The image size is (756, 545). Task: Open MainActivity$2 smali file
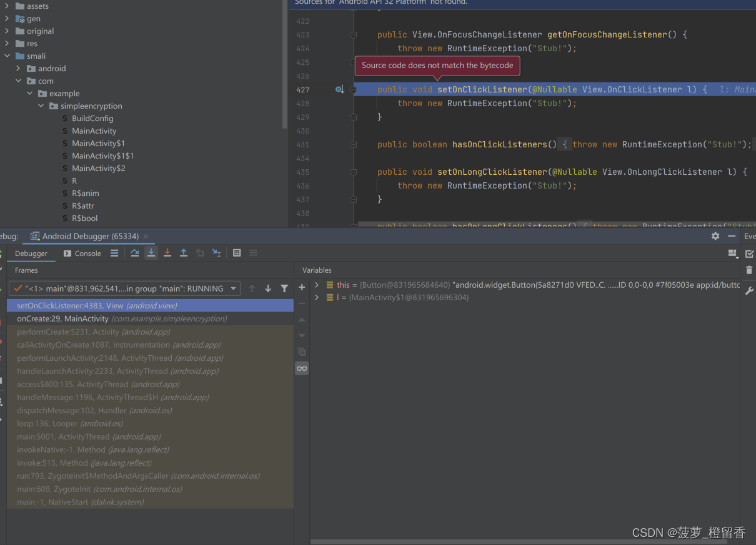(98, 169)
